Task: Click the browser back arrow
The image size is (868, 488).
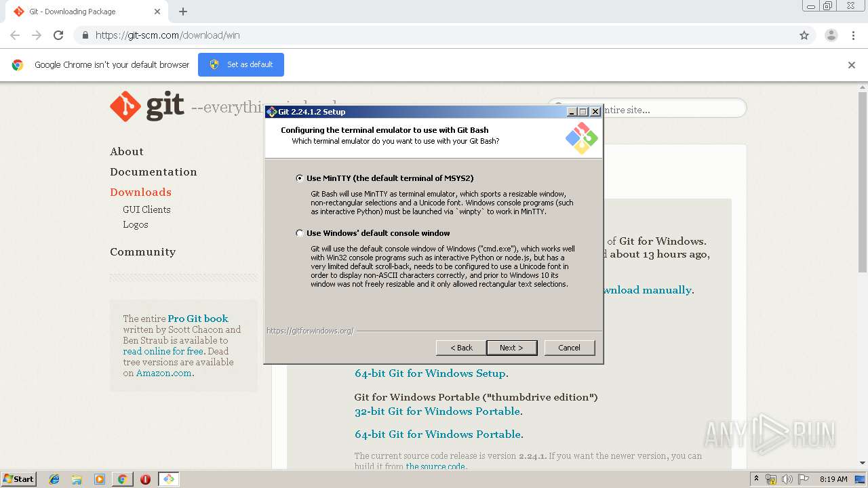Action: tap(15, 35)
